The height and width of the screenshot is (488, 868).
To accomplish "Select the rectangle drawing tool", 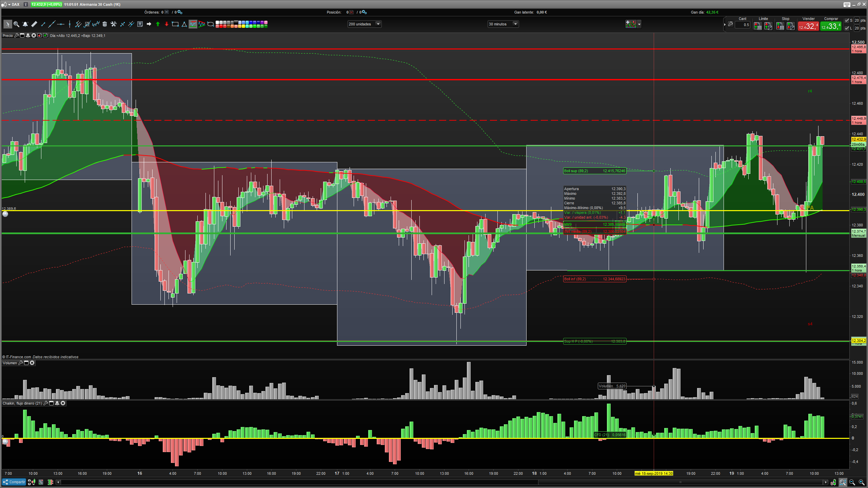I will (175, 24).
